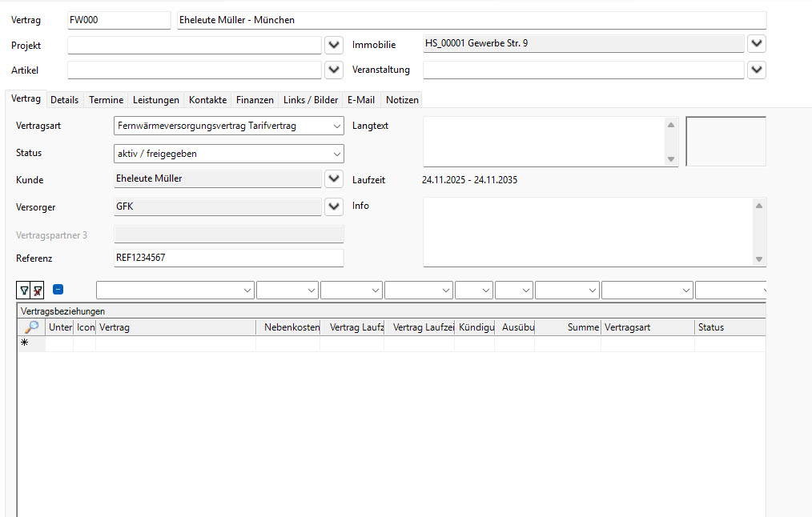
Task: Click into the Referenz field REF1234567
Action: [228, 258]
